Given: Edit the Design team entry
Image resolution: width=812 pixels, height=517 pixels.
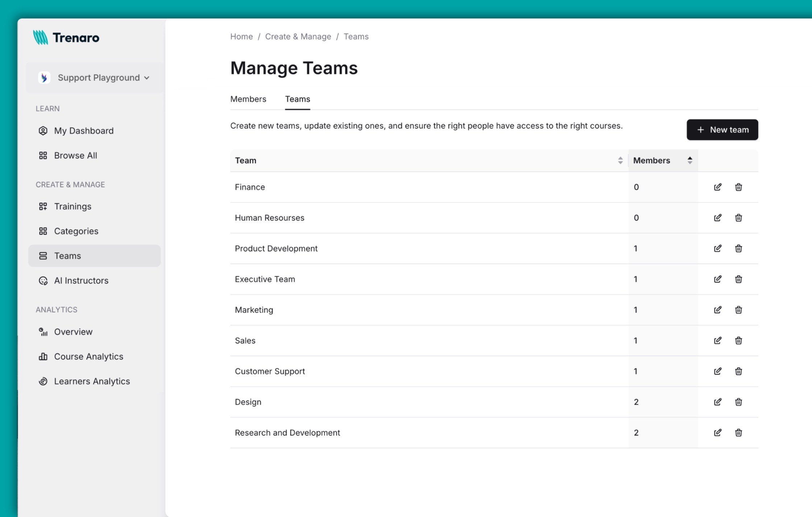Looking at the screenshot, I should pyautogui.click(x=718, y=402).
